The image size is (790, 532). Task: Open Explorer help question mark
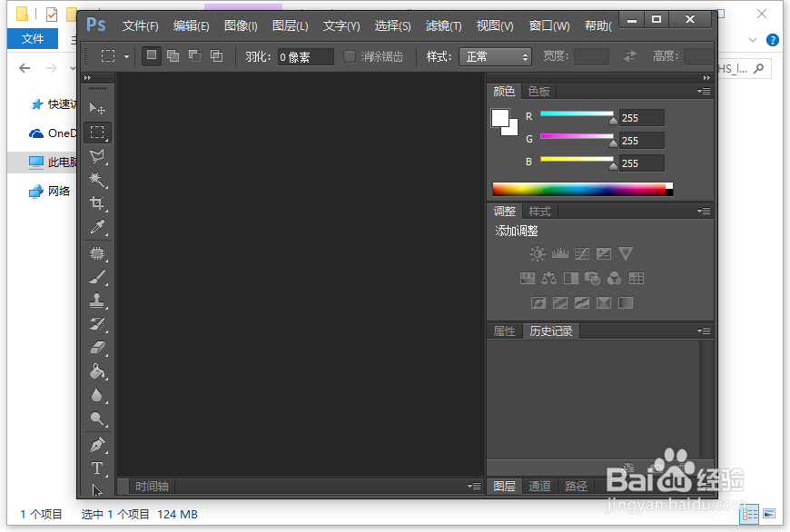point(773,40)
